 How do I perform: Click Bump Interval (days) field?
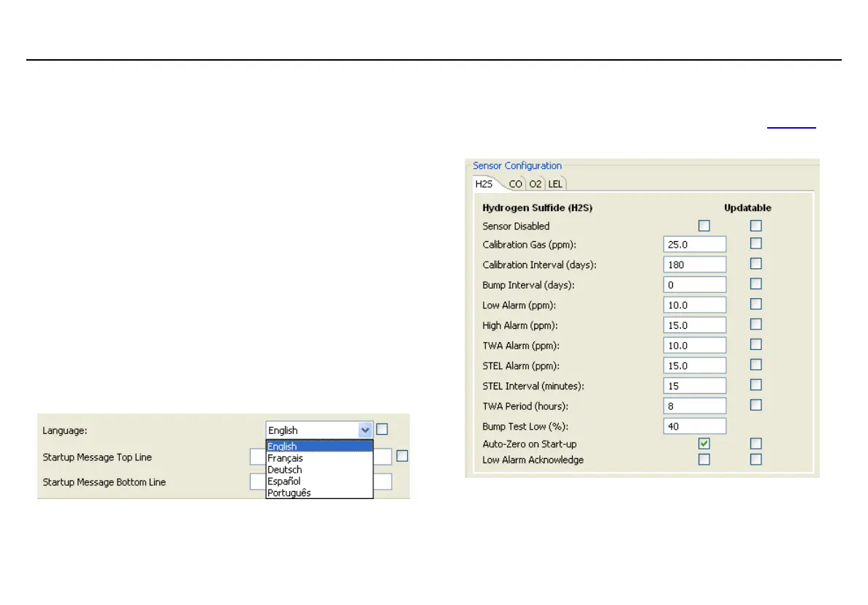[x=695, y=284]
